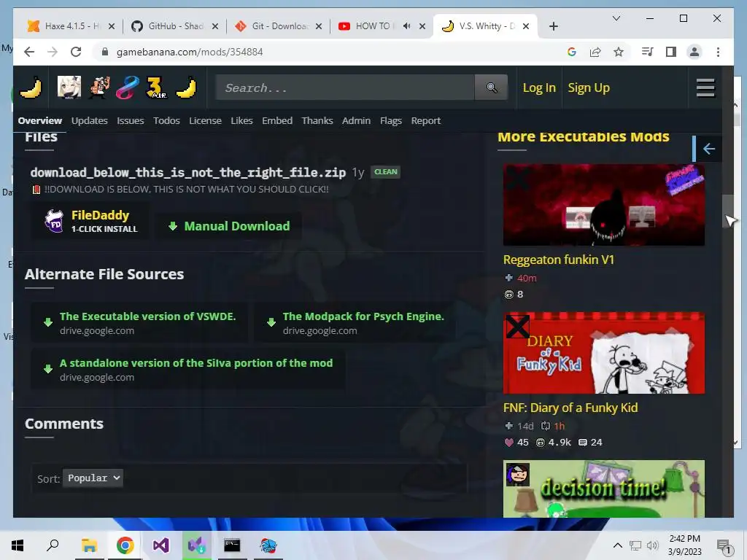
Task: Open the Likes section
Action: coord(241,120)
